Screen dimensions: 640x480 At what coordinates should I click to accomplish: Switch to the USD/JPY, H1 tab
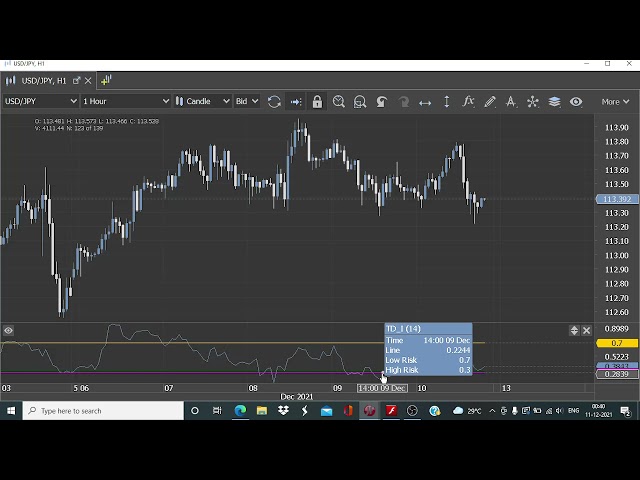point(40,80)
